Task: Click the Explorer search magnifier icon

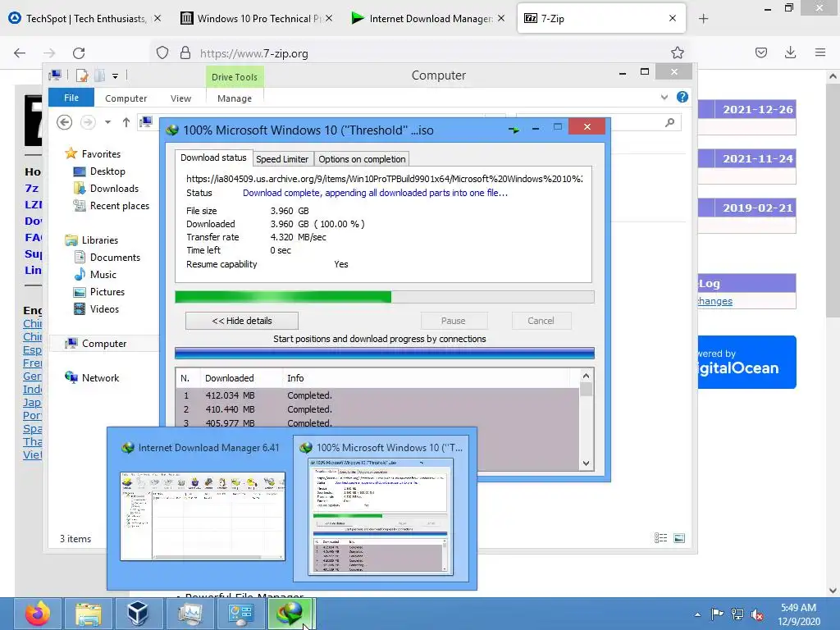Action: pos(669,123)
